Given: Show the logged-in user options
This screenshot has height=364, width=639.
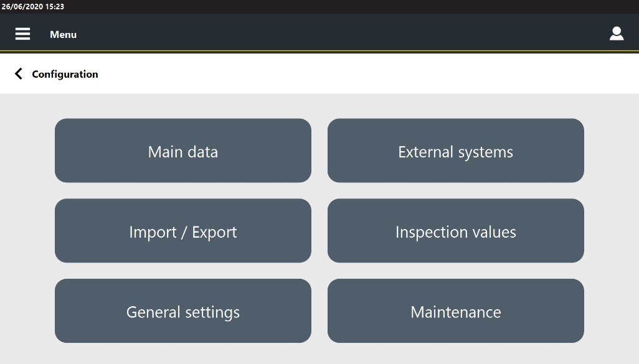Looking at the screenshot, I should (x=616, y=34).
